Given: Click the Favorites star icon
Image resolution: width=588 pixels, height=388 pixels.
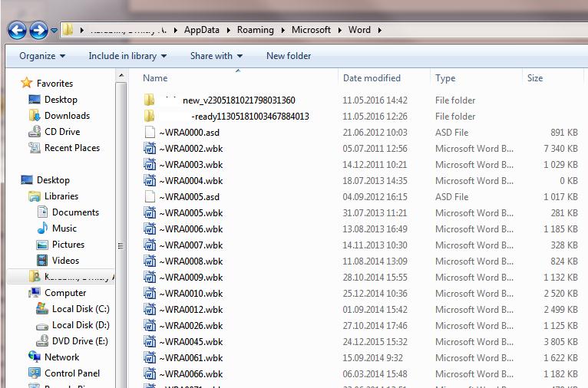Looking at the screenshot, I should tap(27, 84).
